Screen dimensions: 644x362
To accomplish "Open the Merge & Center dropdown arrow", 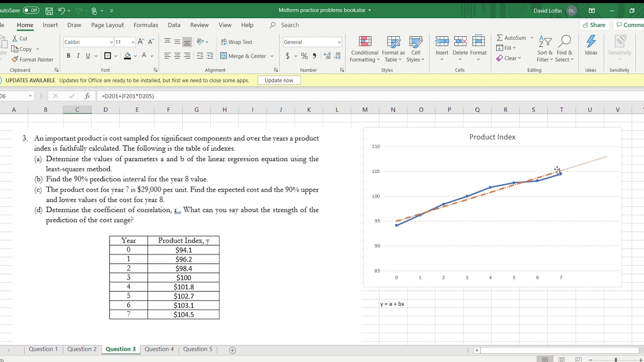I will 272,56.
